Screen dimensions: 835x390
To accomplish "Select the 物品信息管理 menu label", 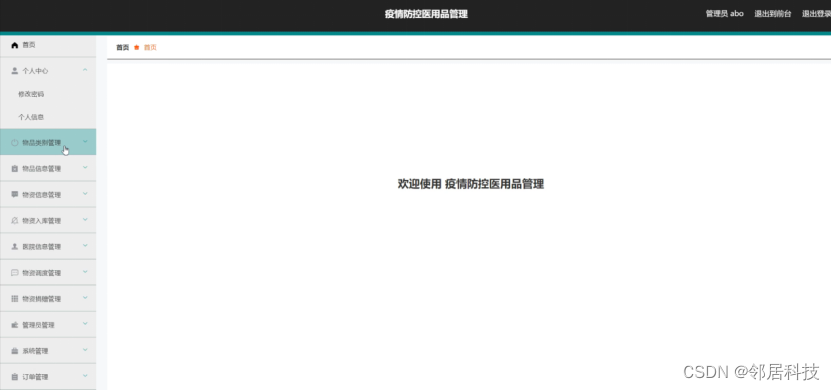I will [x=42, y=169].
